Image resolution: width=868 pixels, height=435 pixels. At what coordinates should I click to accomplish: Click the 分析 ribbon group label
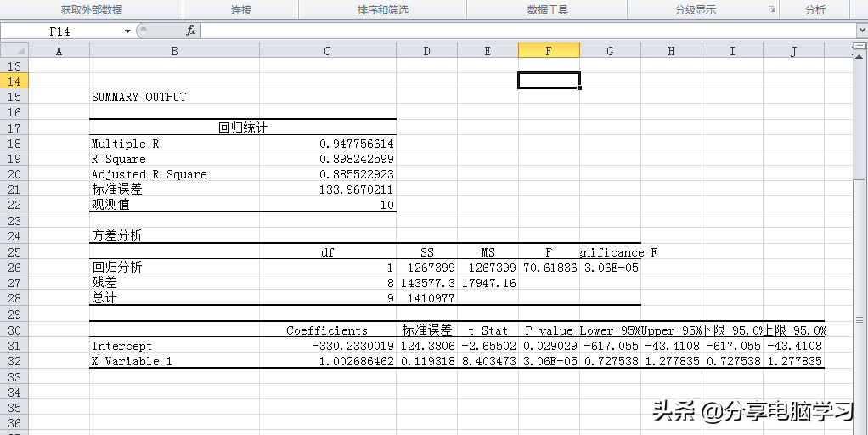click(x=814, y=10)
